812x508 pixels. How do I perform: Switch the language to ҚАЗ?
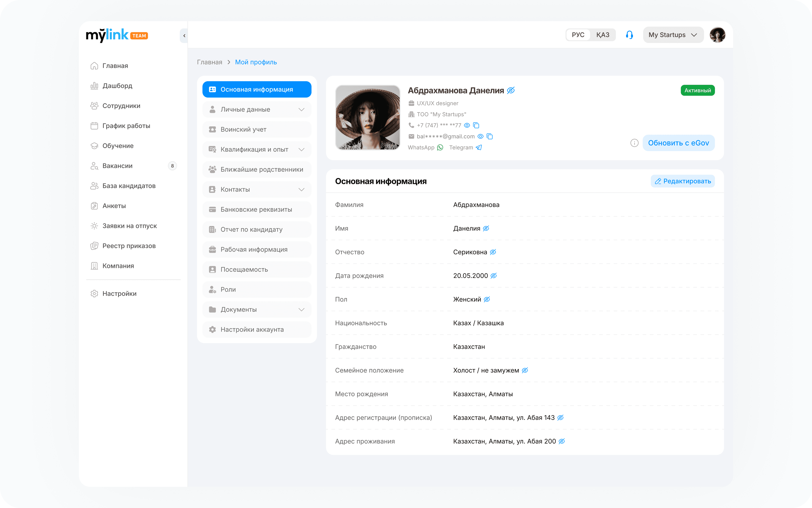coord(603,35)
